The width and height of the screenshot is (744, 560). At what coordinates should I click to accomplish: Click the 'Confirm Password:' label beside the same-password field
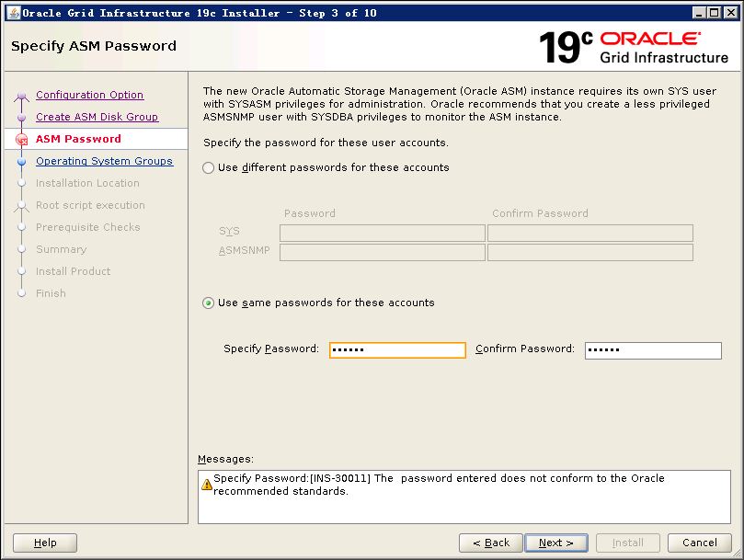click(x=525, y=349)
